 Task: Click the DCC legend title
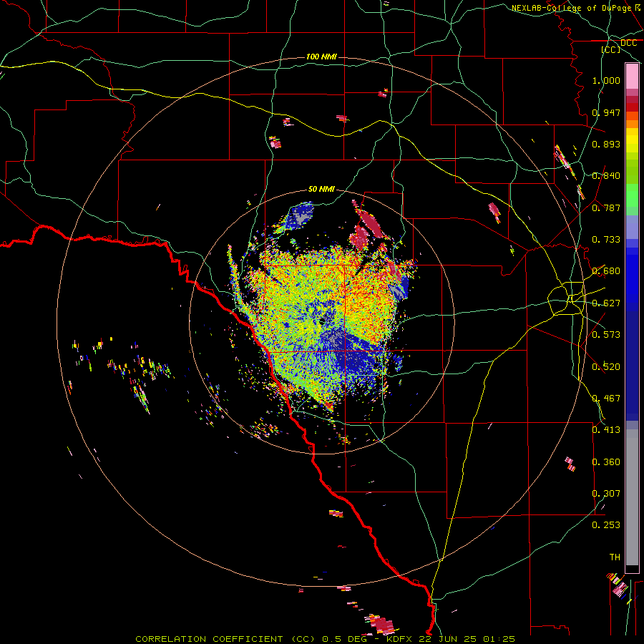[x=628, y=43]
